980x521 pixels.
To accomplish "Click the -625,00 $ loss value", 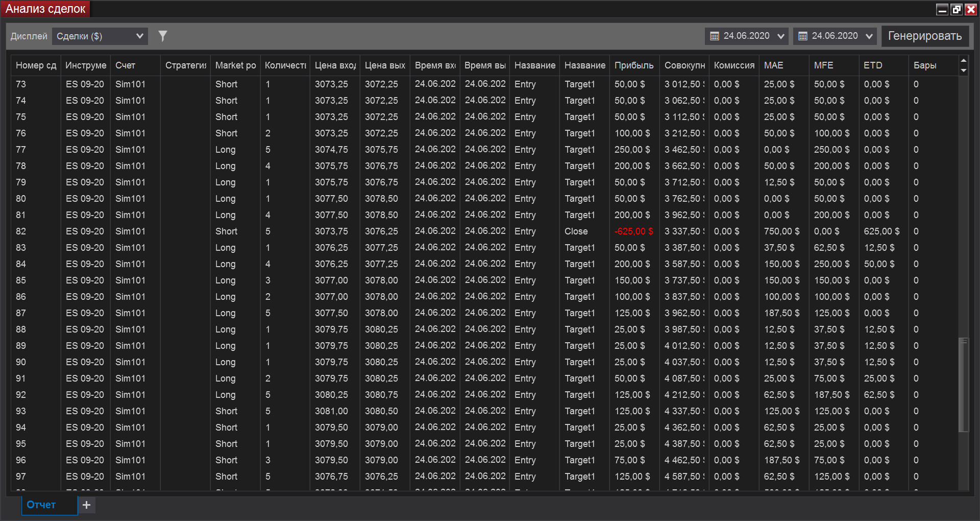I will [634, 231].
